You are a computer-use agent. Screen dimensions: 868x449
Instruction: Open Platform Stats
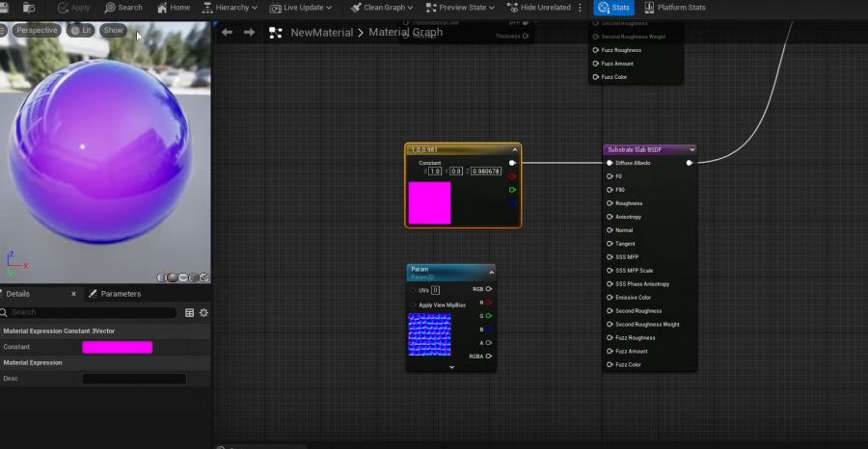click(675, 8)
